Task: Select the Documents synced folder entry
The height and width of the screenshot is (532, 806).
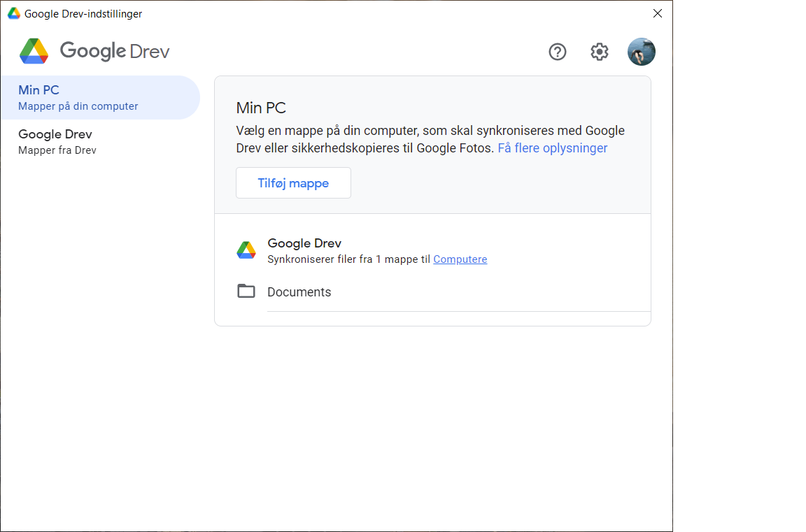Action: point(299,292)
